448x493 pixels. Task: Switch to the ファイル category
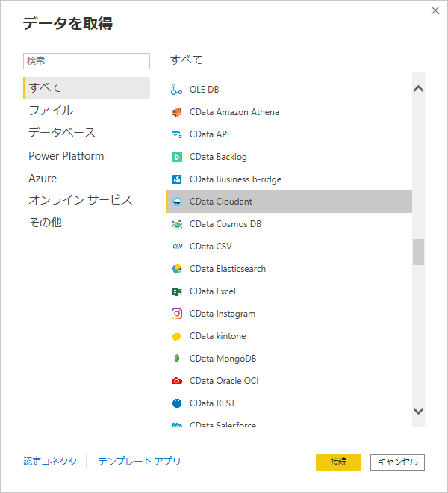tap(87, 111)
